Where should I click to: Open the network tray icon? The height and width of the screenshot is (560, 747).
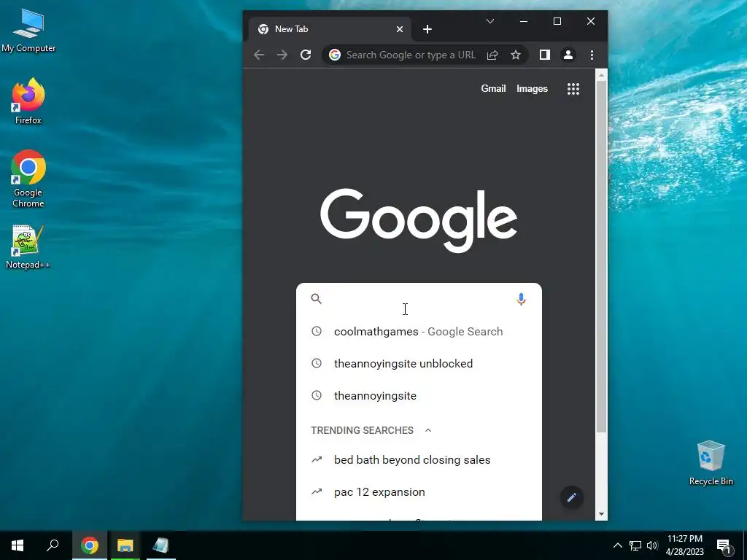tap(635, 545)
